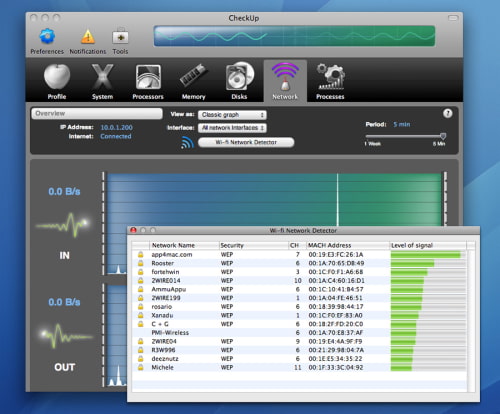Click the IN traffic pulse icon
The width and height of the screenshot is (500, 414).
tap(63, 225)
